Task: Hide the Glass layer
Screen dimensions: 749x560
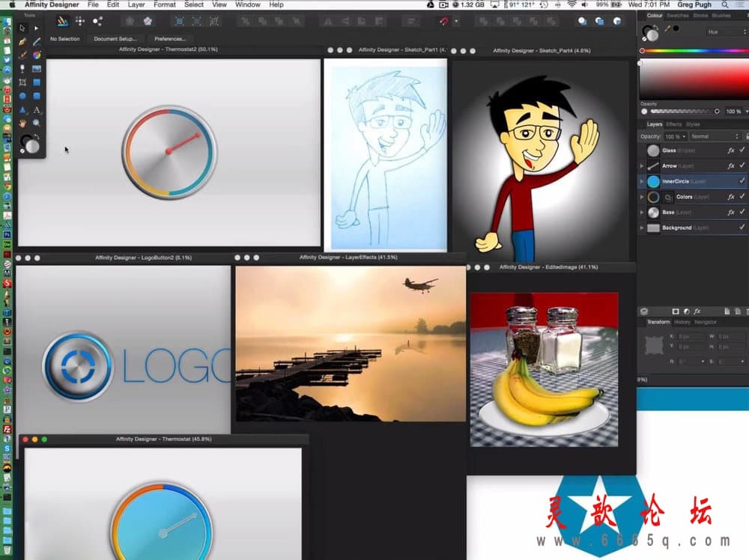Action: (742, 150)
